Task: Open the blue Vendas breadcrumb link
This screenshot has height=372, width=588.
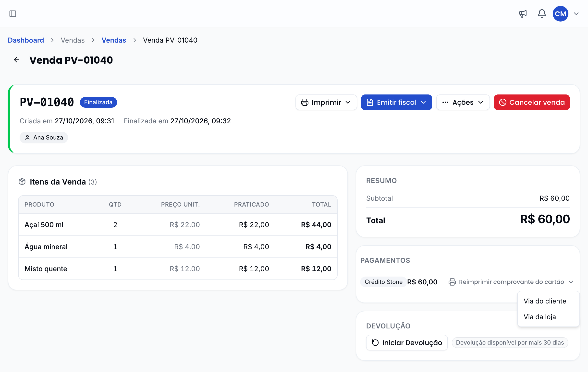Action: 114,40
